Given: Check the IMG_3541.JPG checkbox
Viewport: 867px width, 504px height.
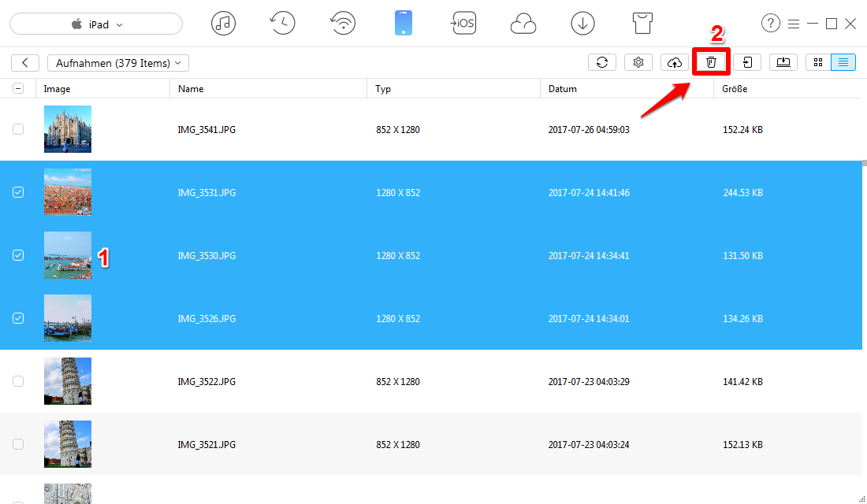Looking at the screenshot, I should (18, 129).
